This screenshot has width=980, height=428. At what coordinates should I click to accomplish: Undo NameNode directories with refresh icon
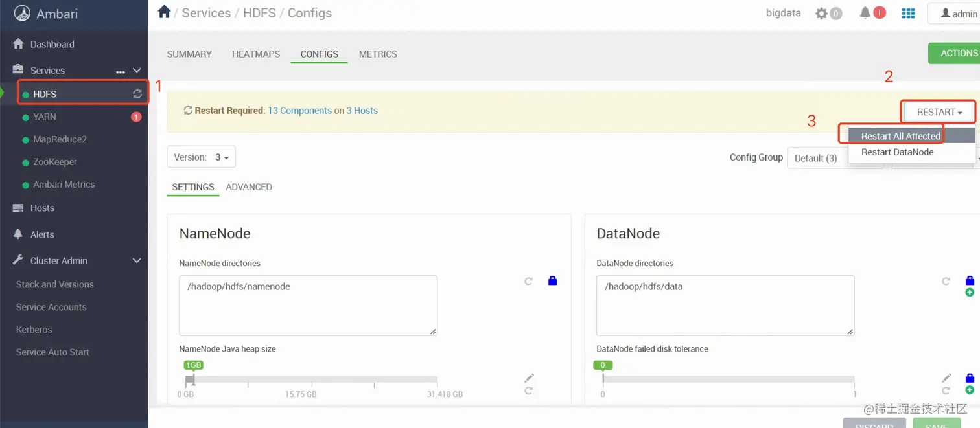(x=529, y=281)
